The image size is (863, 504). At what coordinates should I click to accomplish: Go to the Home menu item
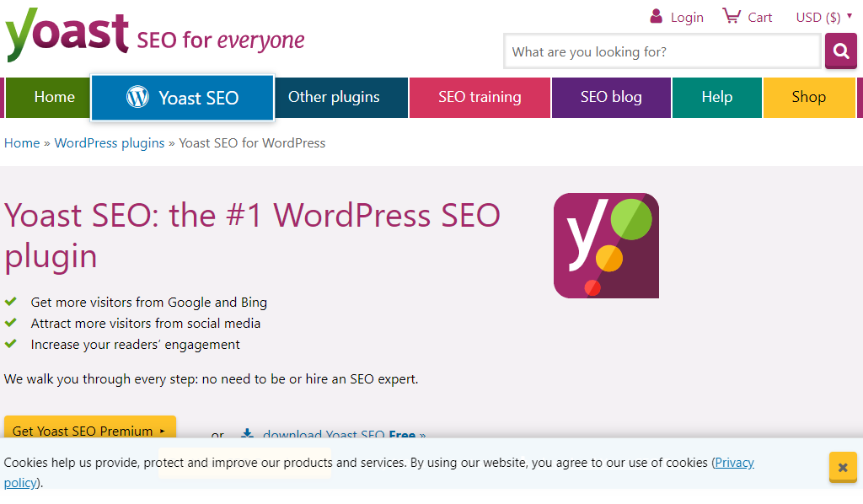click(47, 98)
